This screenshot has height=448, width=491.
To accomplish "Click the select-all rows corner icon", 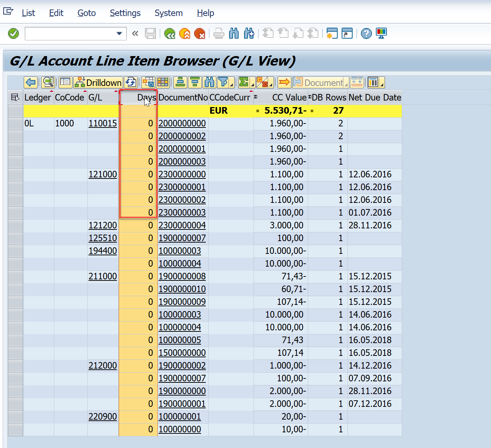I will coord(15,97).
